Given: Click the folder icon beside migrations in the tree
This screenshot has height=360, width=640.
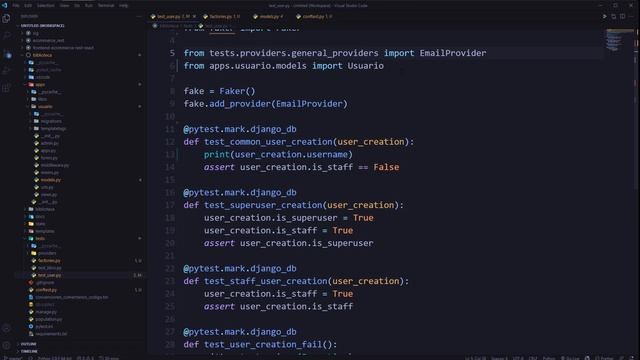Looking at the screenshot, I should (x=37, y=121).
